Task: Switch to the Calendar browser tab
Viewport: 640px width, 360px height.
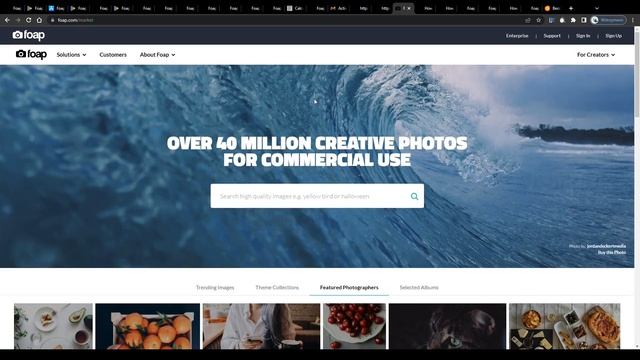Action: (295, 8)
